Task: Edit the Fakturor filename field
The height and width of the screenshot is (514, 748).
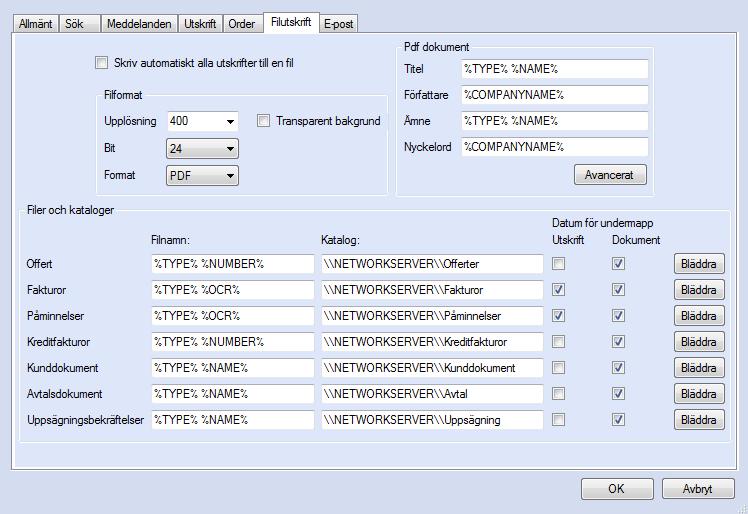Action: [x=233, y=290]
